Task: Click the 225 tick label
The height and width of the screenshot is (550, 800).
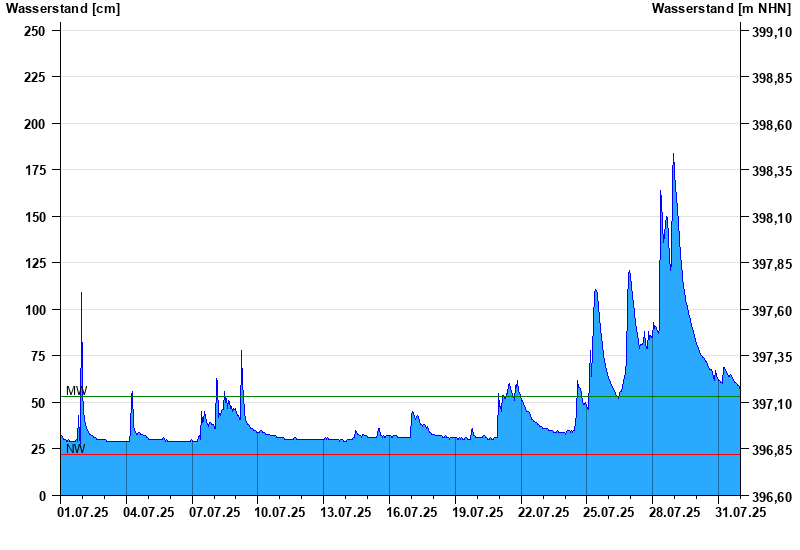Action: (x=35, y=77)
